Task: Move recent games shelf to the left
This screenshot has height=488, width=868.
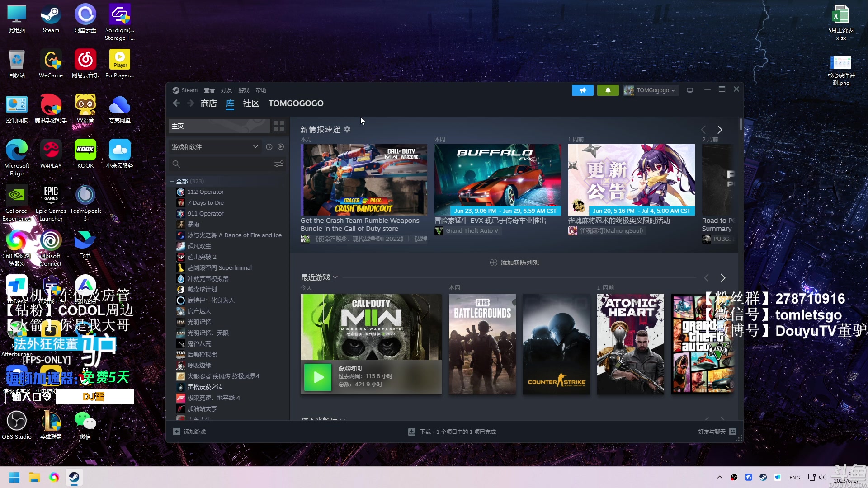Action: click(707, 278)
